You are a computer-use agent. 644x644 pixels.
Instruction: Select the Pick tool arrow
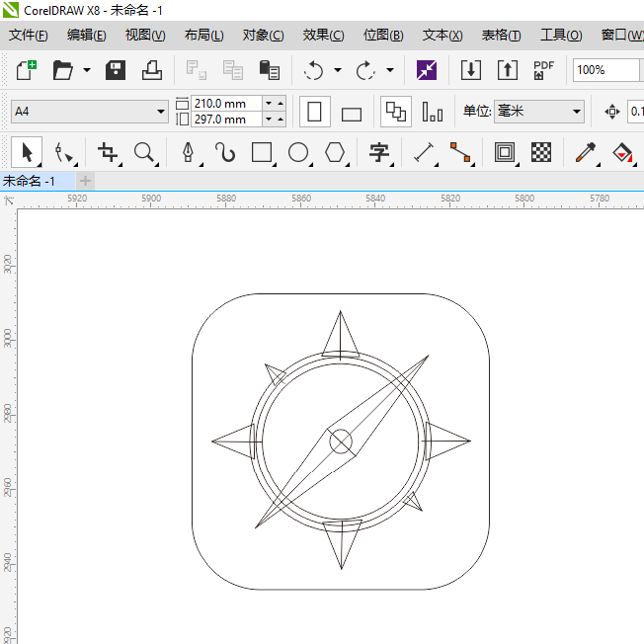[x=27, y=152]
